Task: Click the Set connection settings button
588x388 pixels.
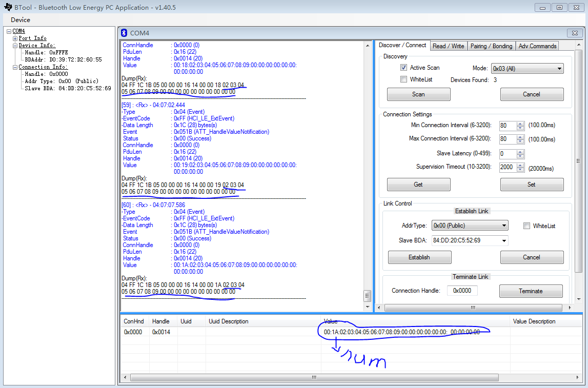Action: coord(532,185)
